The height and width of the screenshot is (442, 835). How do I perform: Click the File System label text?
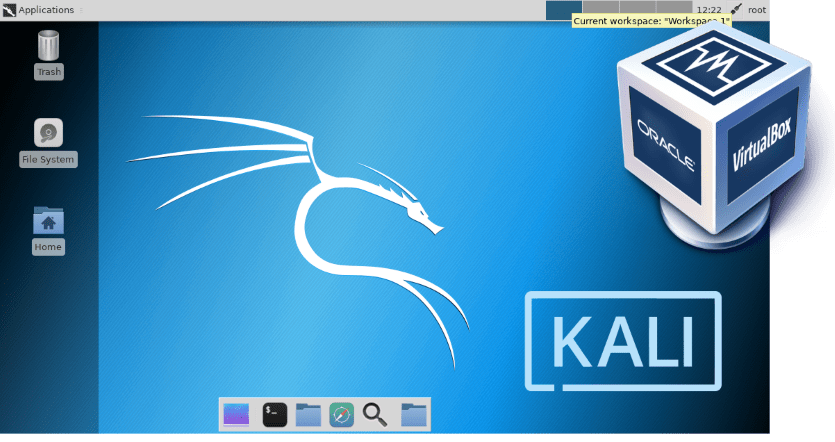point(48,159)
